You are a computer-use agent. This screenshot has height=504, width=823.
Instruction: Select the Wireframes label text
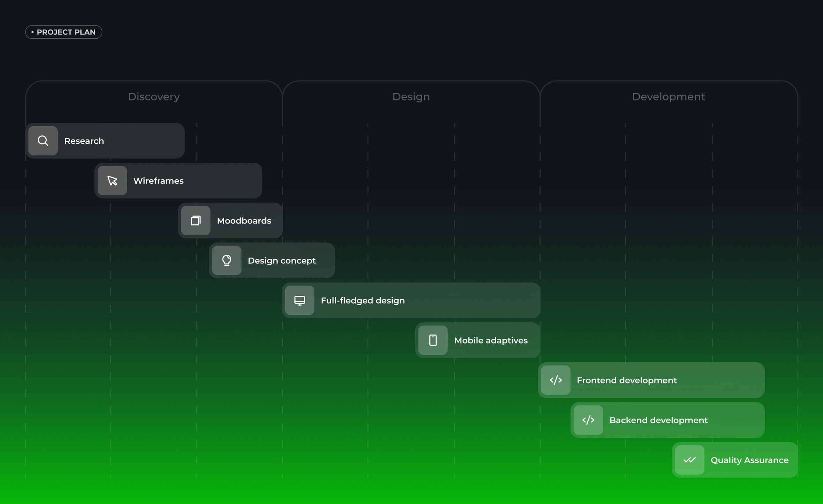pos(158,181)
